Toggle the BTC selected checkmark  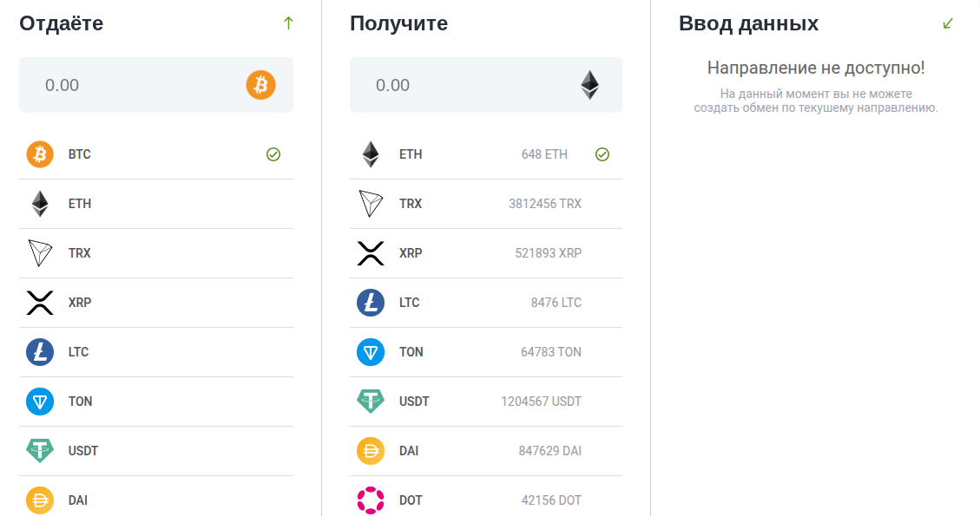[x=273, y=154]
